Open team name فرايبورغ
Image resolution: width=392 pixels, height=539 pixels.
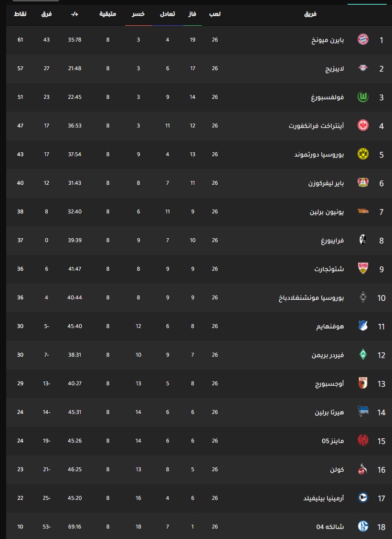pos(332,240)
